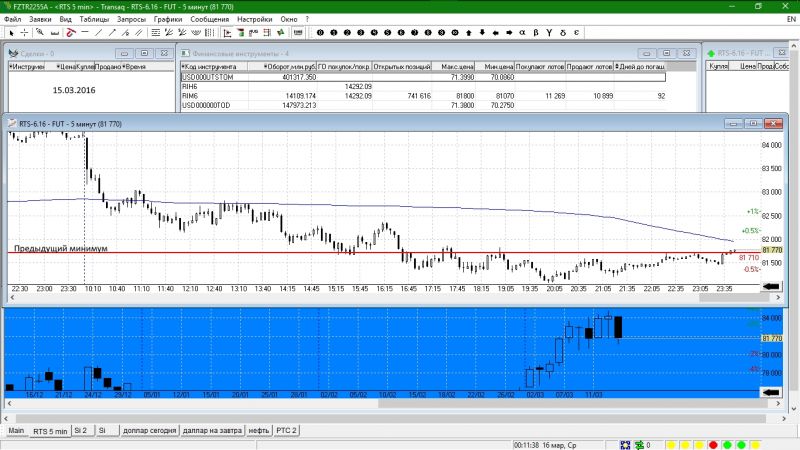
Task: Insert the alpha symbol marker
Action: 522,33
